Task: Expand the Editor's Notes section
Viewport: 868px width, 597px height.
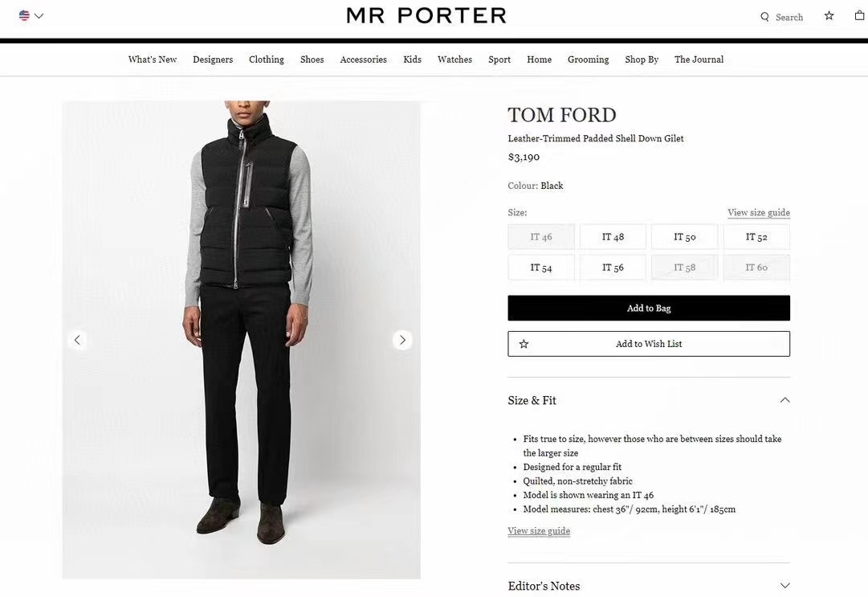Action: pos(784,586)
